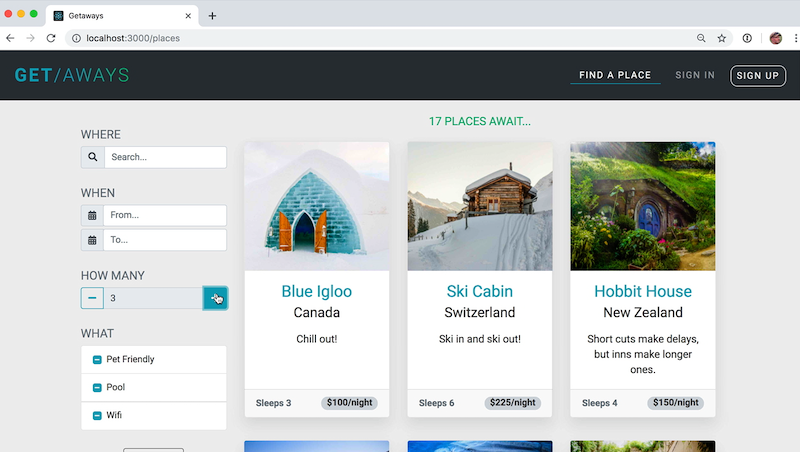Screen dimensions: 800x452
Task: Click the Switzerland location text
Action: coord(480,312)
